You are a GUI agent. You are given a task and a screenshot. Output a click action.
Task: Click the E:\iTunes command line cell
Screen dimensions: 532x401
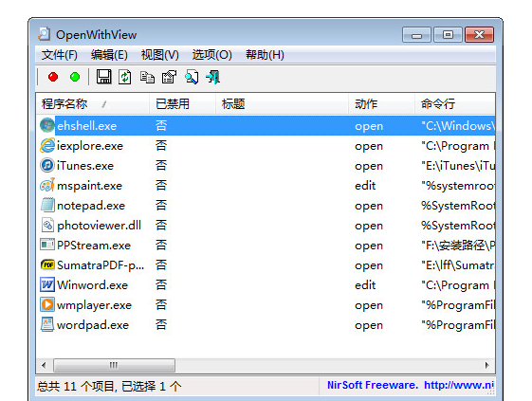pyautogui.click(x=458, y=166)
